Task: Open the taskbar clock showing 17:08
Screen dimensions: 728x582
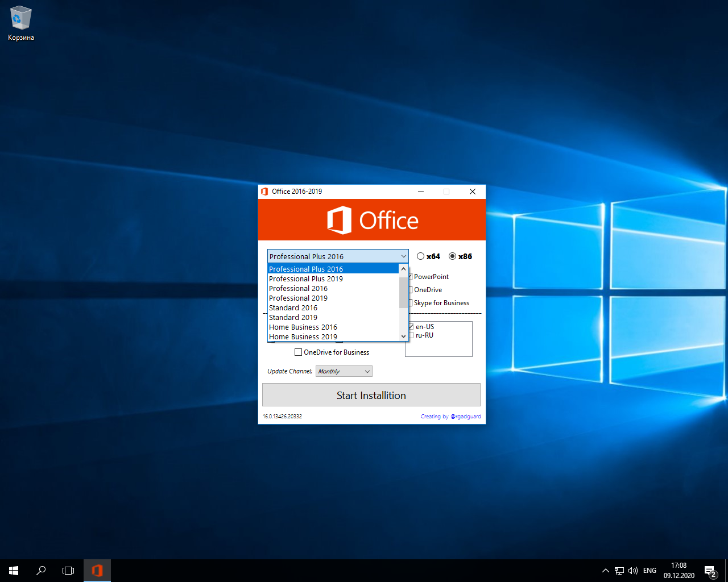Action: coord(679,571)
